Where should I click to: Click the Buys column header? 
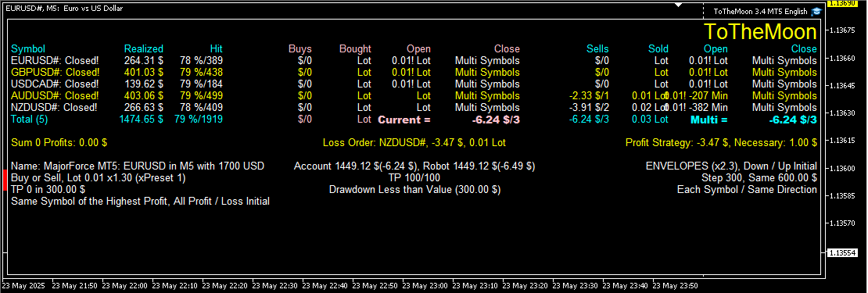point(300,48)
